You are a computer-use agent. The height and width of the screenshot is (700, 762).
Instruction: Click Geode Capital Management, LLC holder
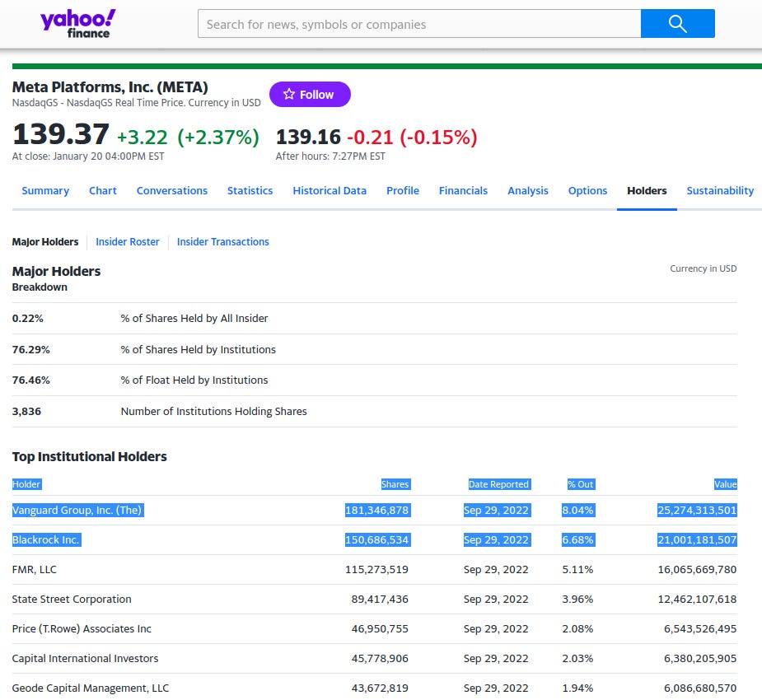pyautogui.click(x=91, y=688)
